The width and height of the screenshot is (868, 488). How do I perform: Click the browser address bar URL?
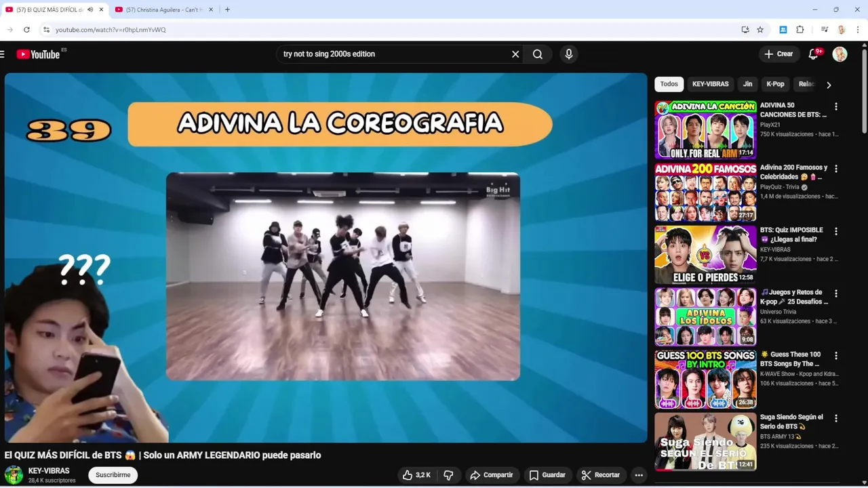[111, 30]
